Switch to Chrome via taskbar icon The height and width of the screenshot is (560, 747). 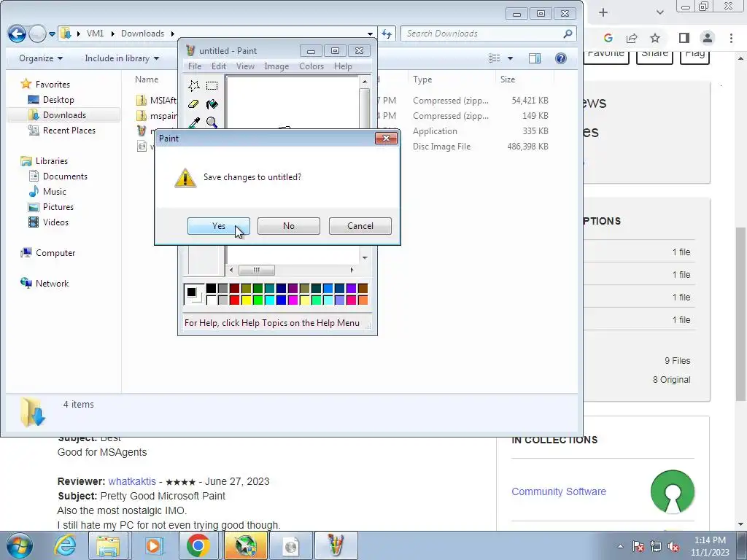[x=198, y=545]
